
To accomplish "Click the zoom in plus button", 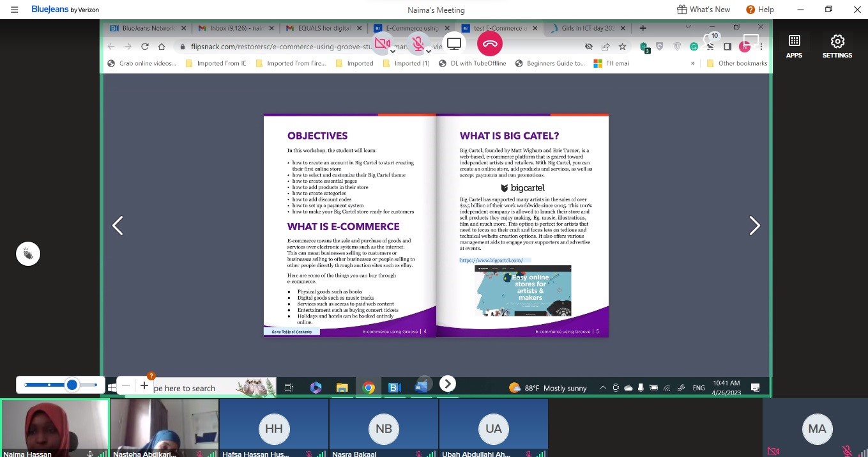I will (x=144, y=385).
